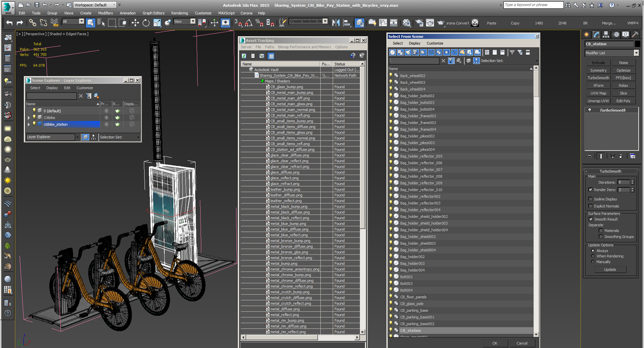Toggle Percent Snap in main toolbar

(259, 23)
